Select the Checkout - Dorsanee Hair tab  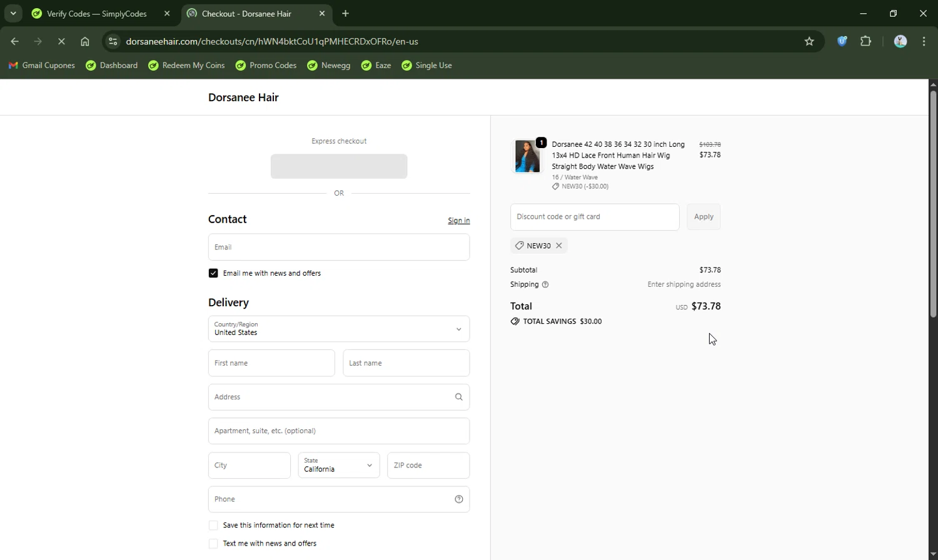(246, 14)
